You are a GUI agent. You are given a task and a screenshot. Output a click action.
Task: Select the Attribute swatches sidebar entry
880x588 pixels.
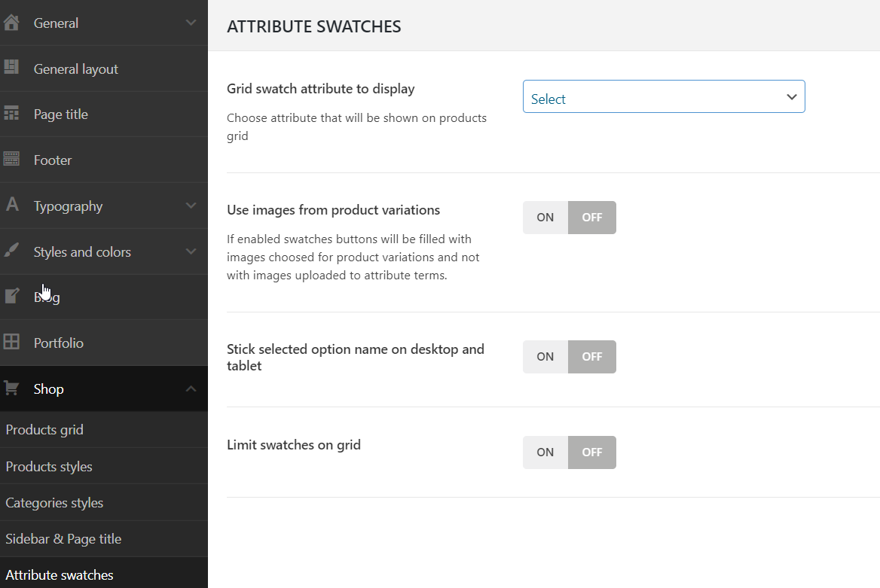tap(60, 575)
